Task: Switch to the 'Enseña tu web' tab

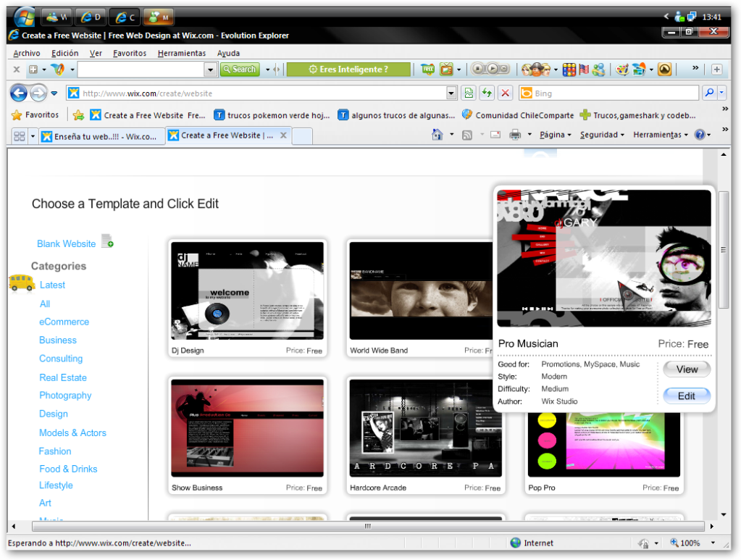Action: (x=101, y=136)
